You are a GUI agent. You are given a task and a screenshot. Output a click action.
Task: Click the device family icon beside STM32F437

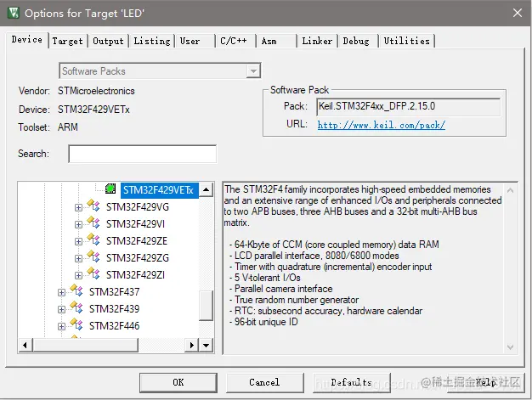(76, 290)
